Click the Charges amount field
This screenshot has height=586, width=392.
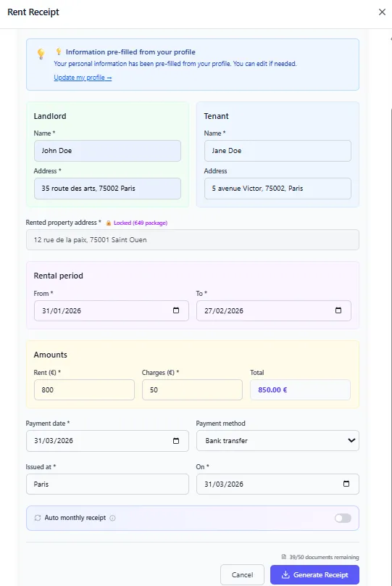point(192,389)
